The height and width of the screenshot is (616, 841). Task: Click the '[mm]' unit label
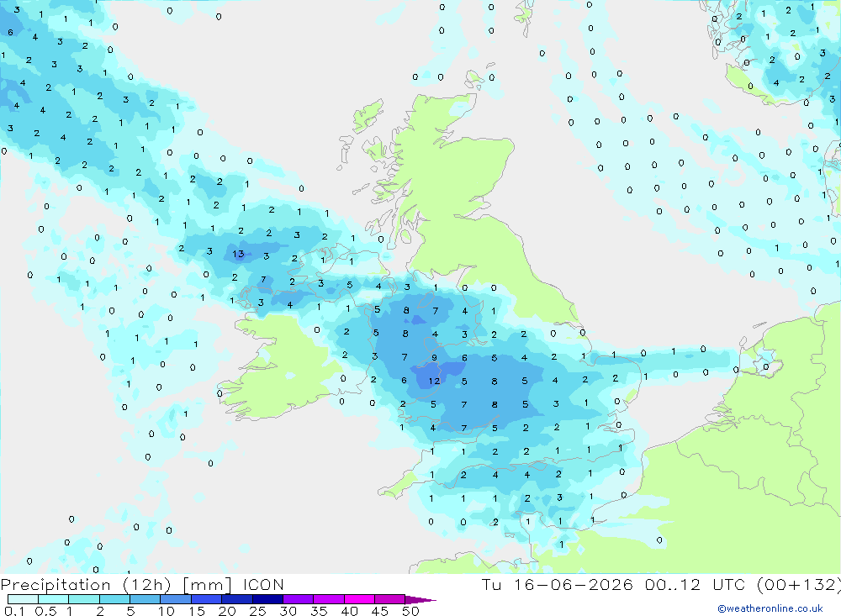click(207, 585)
